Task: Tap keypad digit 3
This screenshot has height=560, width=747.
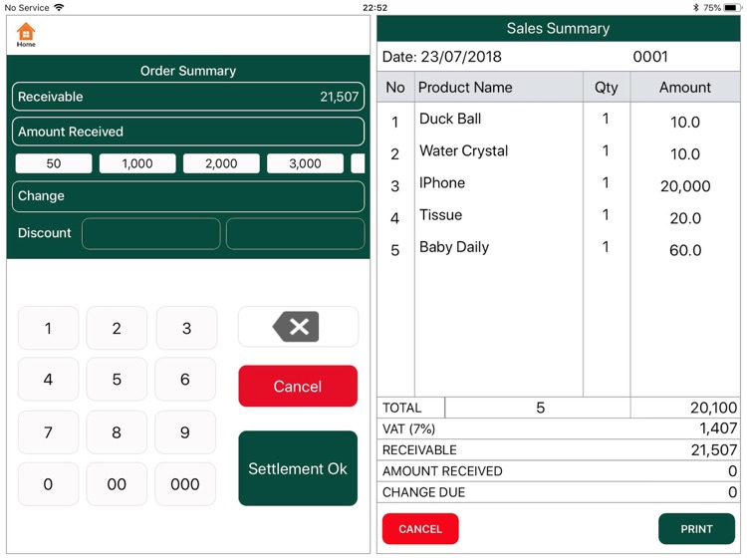Action: point(186,328)
